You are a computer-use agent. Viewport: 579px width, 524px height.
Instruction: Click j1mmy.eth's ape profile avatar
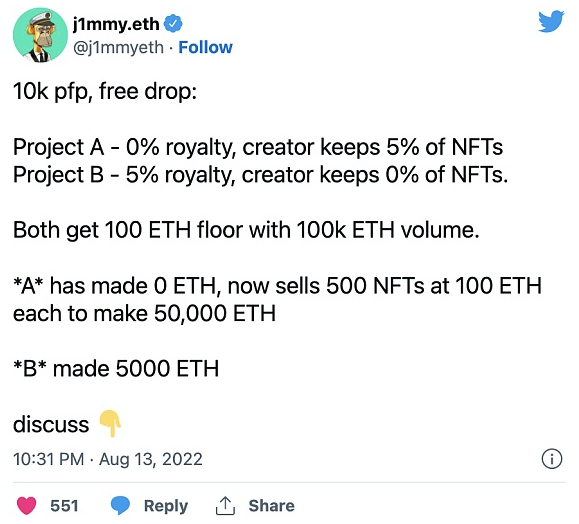40,35
